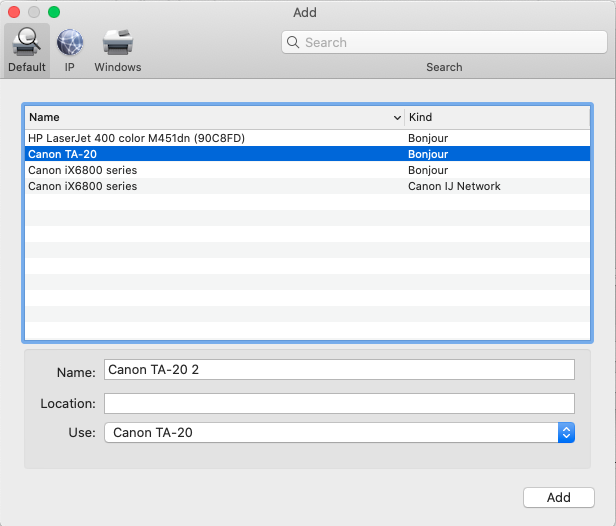Close the Add window with red button

[x=14, y=12]
